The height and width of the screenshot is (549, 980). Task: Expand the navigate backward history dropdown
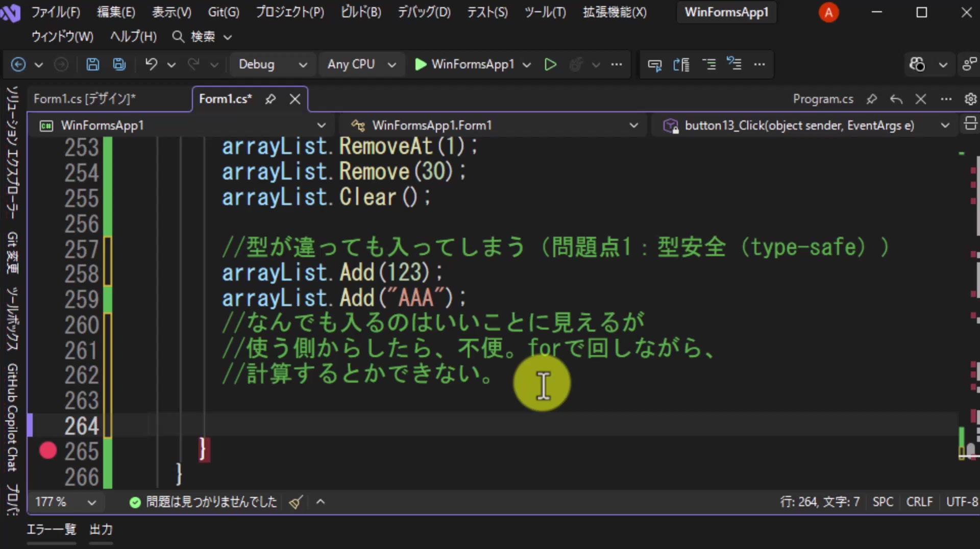(39, 65)
